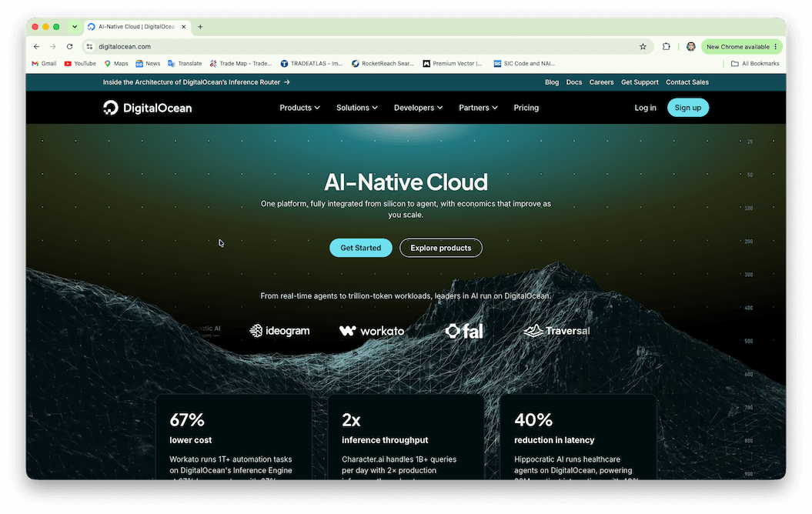This screenshot has width=812, height=514.
Task: Click the Traversal logo
Action: coord(556,331)
